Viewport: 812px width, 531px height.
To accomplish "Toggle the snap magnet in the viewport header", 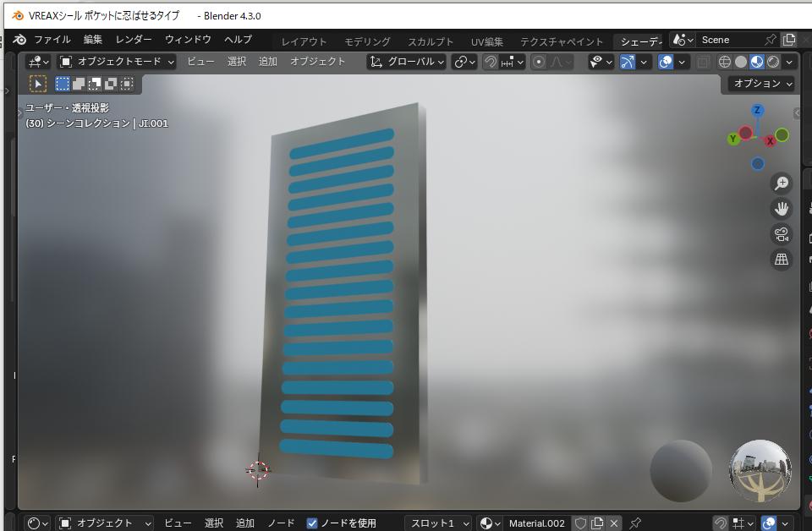I will click(491, 62).
